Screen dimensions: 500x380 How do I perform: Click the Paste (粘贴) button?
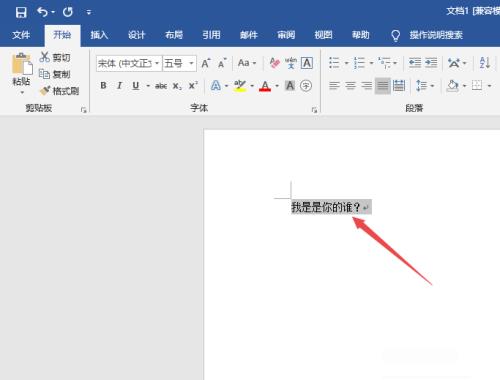point(22,69)
